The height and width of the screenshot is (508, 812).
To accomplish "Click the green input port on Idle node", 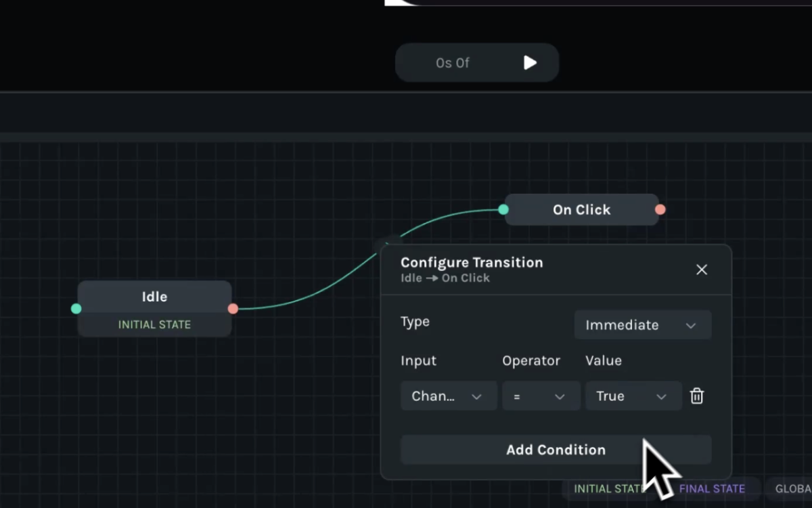I will pyautogui.click(x=76, y=309).
